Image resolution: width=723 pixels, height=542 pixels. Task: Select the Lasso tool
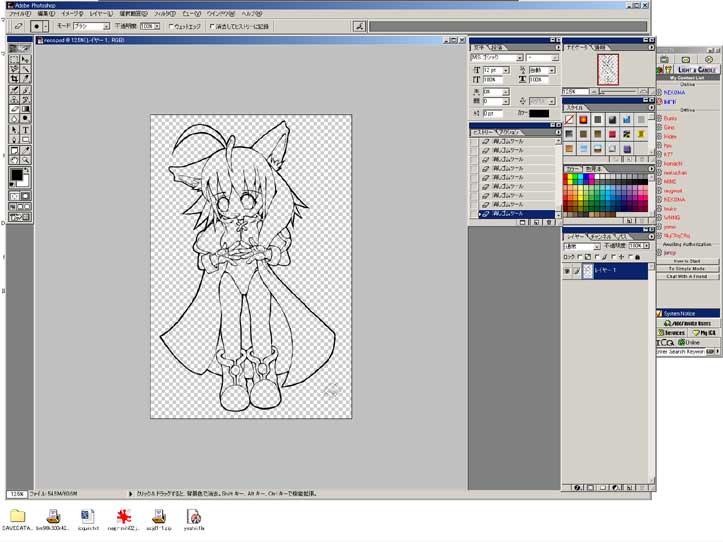[x=14, y=69]
